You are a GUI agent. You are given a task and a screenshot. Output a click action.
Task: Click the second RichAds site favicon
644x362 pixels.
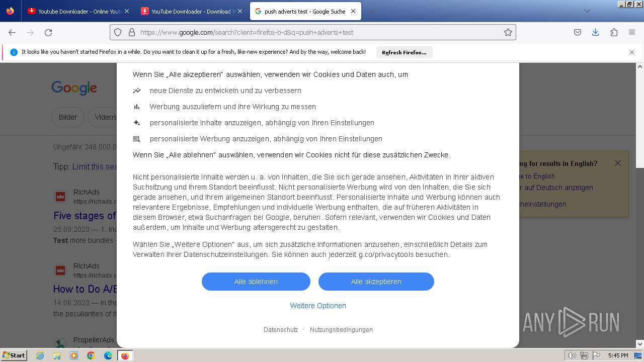[x=60, y=270]
